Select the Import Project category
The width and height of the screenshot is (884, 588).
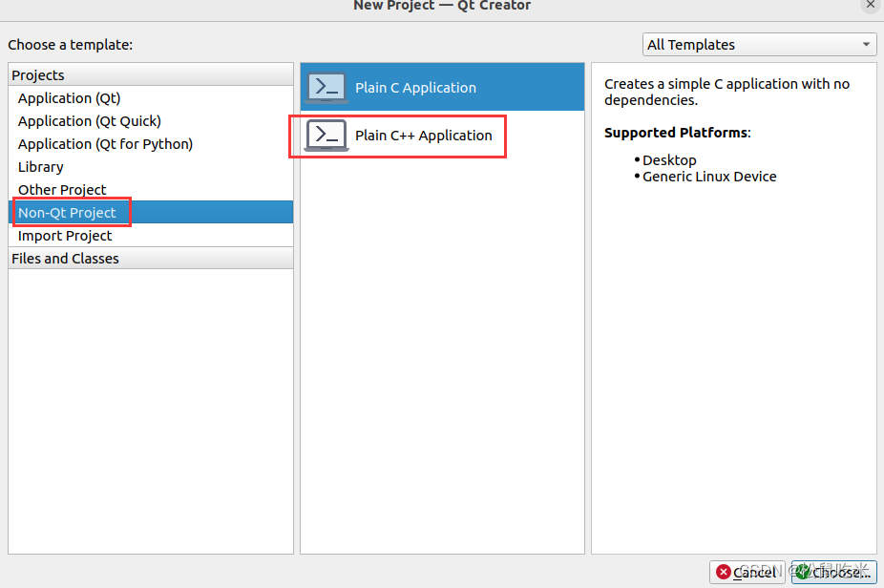point(64,235)
